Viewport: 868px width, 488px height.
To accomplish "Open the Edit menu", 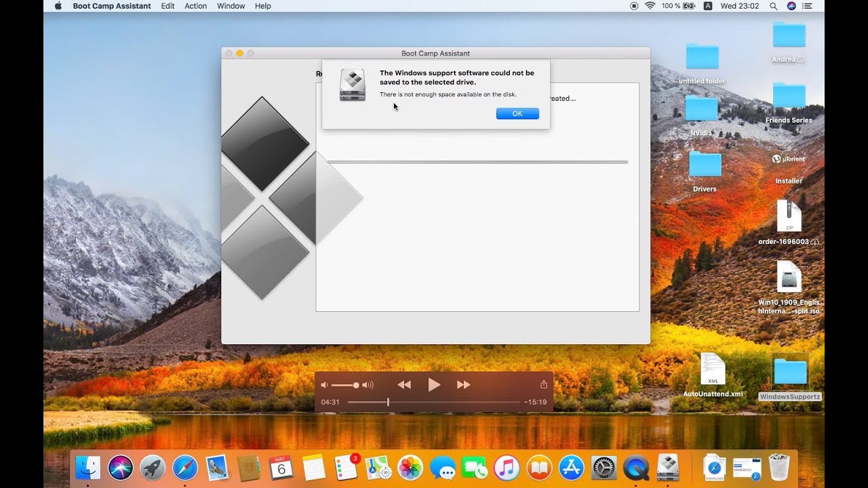I will pos(167,6).
